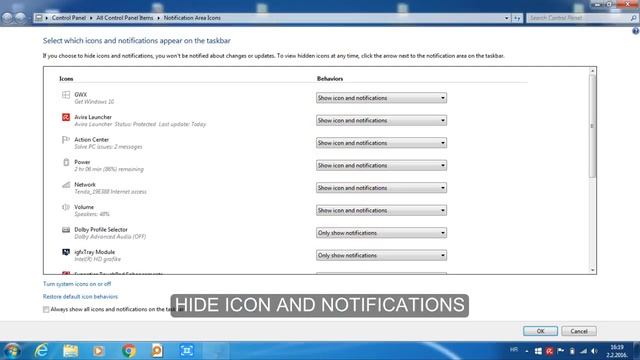Viewport: 640px width, 360px height.
Task: Click the Action Center flag in tray
Action: [561, 351]
